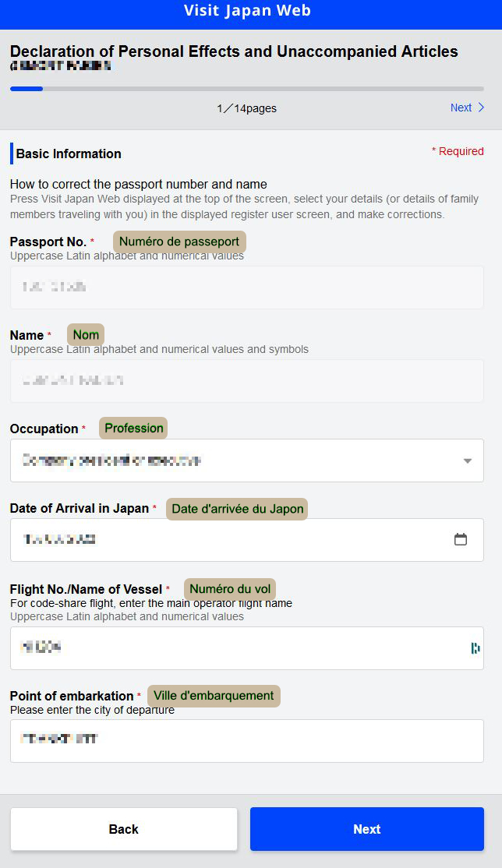
Task: Open the calendar icon in arrival date field
Action: click(461, 539)
